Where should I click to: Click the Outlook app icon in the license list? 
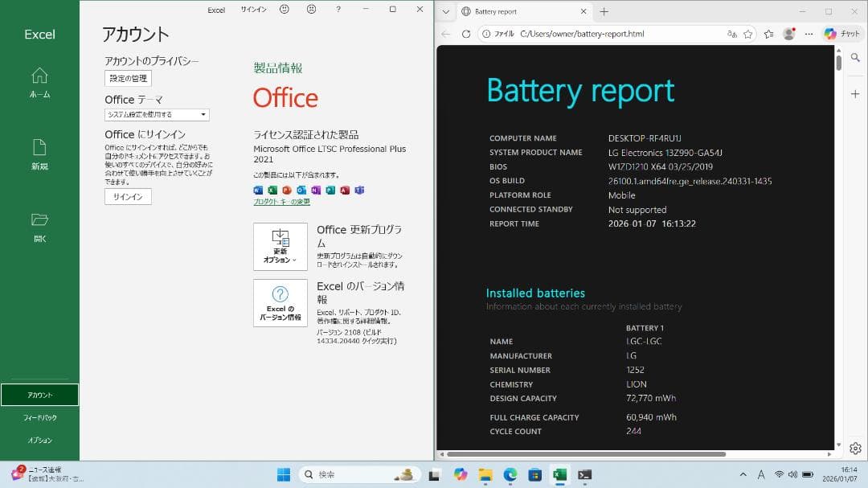point(302,191)
